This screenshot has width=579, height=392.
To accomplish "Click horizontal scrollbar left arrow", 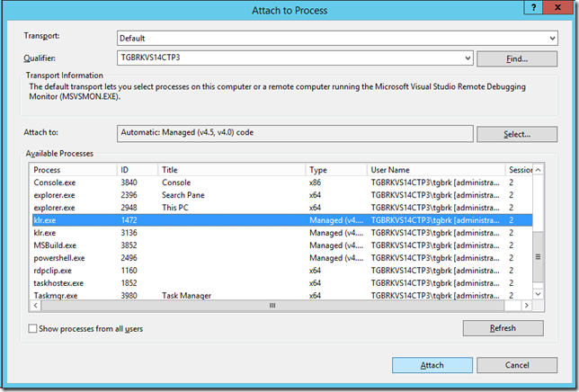I will pos(35,306).
